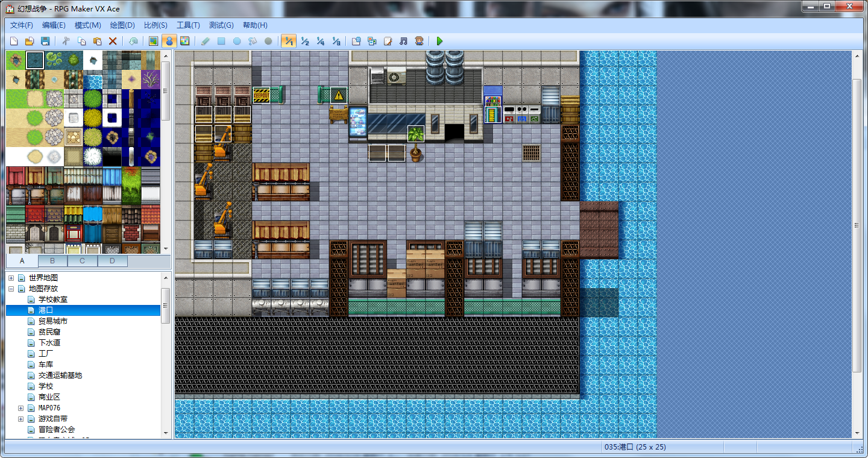Switch to tileset tab D
Screen dimensions: 868x458
pos(112,261)
